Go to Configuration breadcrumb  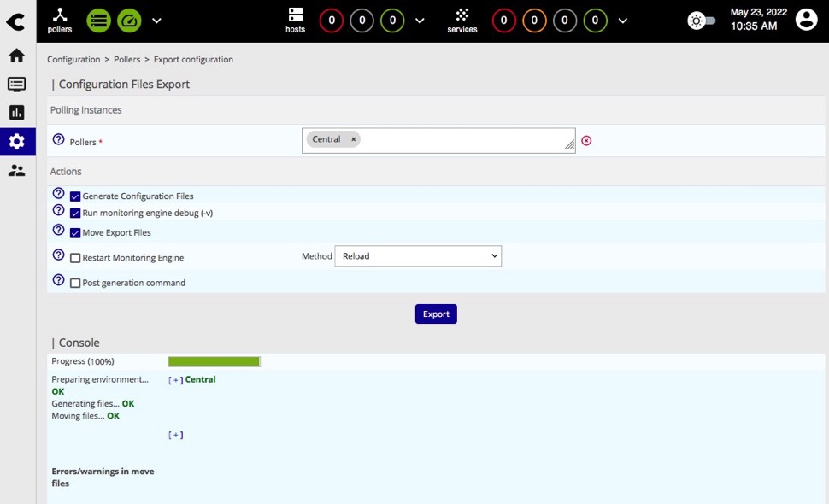click(73, 60)
